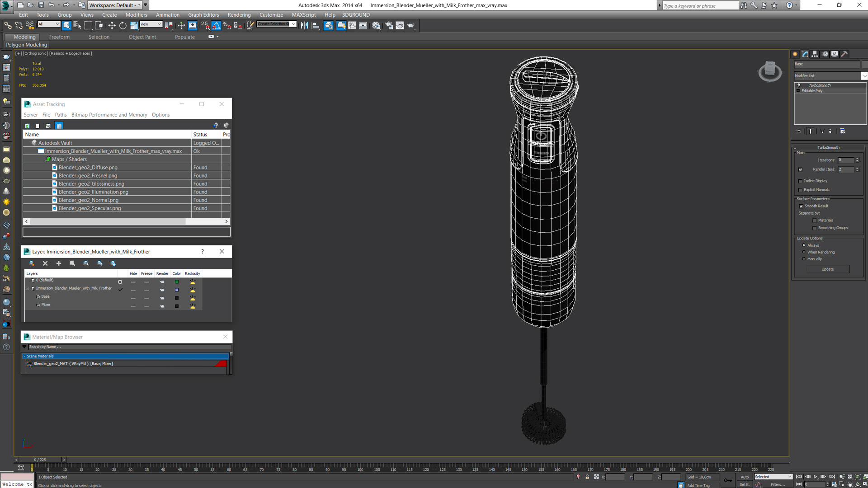The height and width of the screenshot is (488, 868).
Task: Click Bitmap Performance and Memory menu
Action: tap(109, 115)
